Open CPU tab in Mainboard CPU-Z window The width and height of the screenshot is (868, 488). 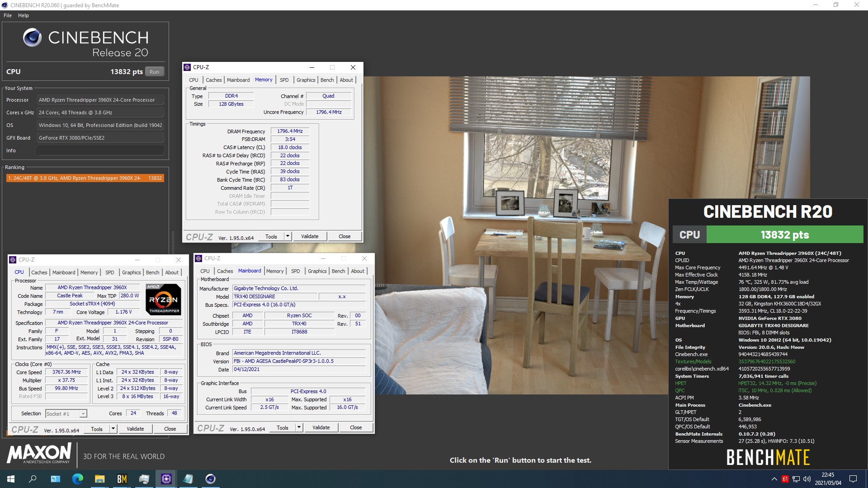coord(205,271)
